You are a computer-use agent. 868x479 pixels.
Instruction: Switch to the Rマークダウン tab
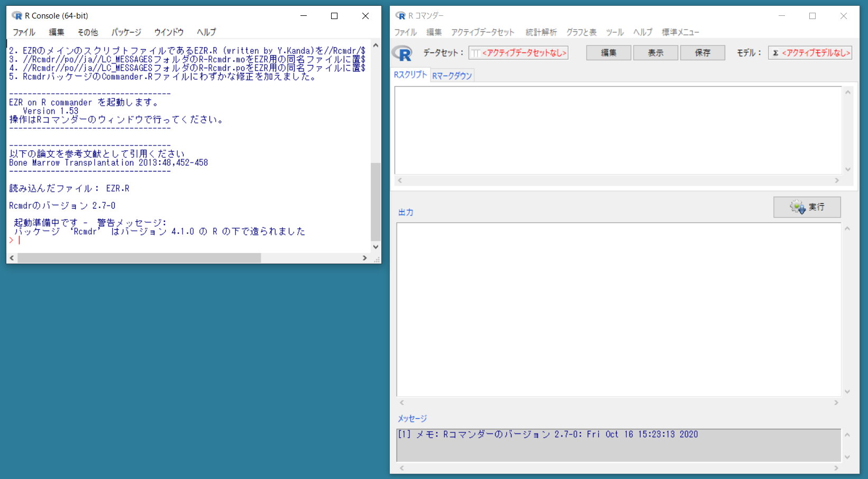452,75
